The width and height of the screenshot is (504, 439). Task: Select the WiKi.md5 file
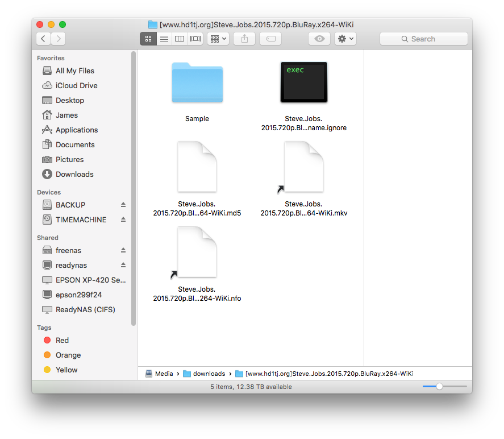pyautogui.click(x=197, y=167)
